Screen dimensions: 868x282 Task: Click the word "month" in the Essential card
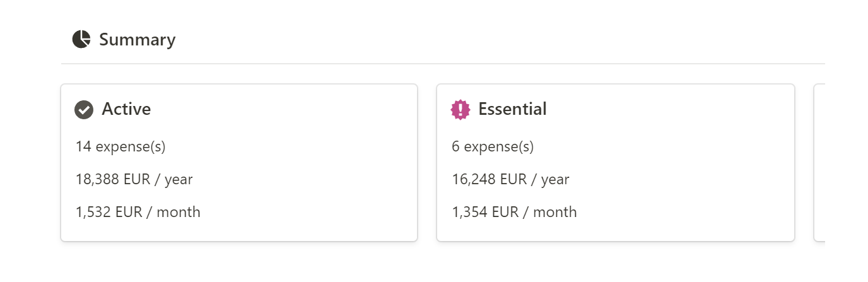click(555, 212)
